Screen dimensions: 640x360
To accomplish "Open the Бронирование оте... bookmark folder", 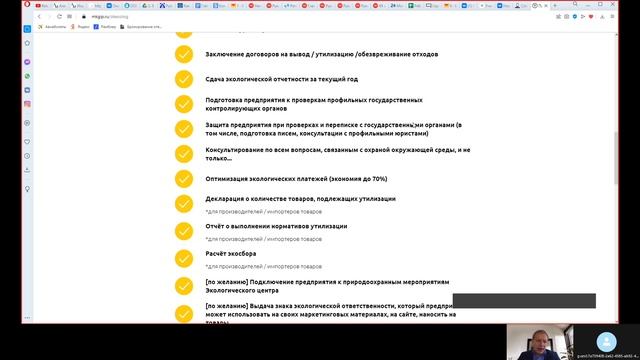I will [x=141, y=27].
